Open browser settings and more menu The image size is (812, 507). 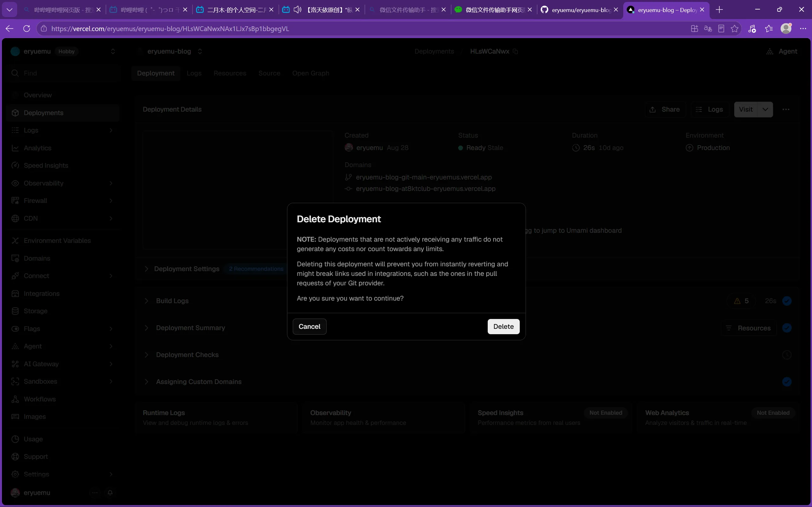(x=803, y=29)
